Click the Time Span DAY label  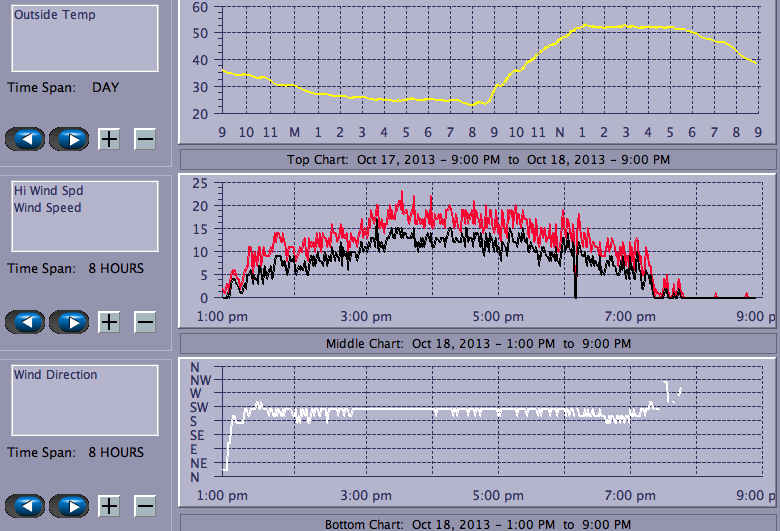click(105, 87)
